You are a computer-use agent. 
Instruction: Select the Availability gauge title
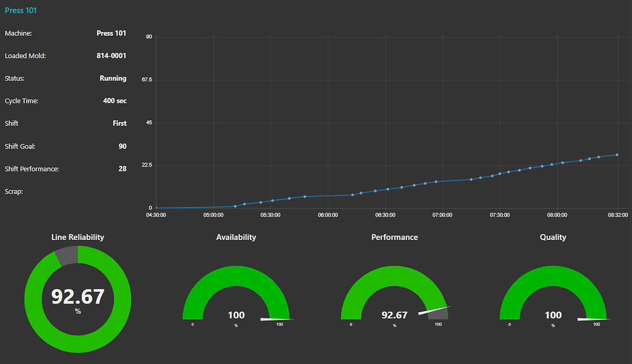click(236, 237)
